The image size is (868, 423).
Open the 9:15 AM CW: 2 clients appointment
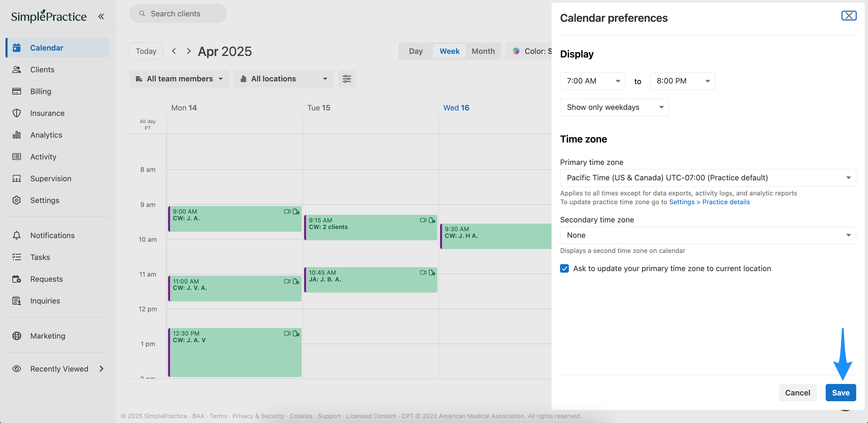(x=371, y=227)
